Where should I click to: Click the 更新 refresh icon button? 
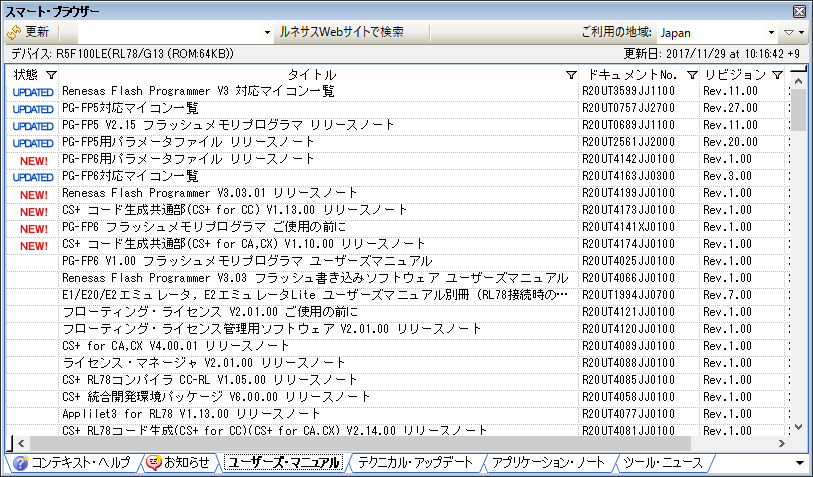tap(16, 32)
